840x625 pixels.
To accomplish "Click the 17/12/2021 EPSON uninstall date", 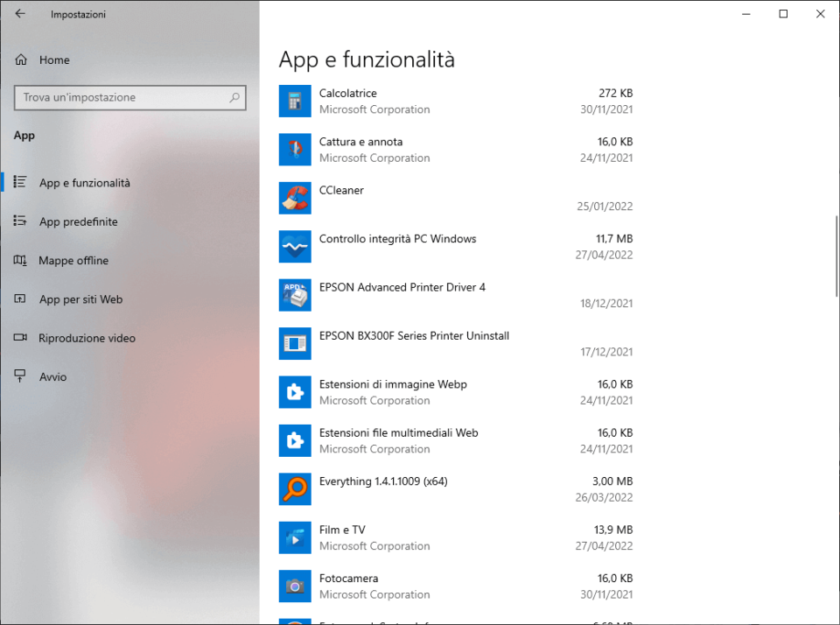I will click(606, 352).
